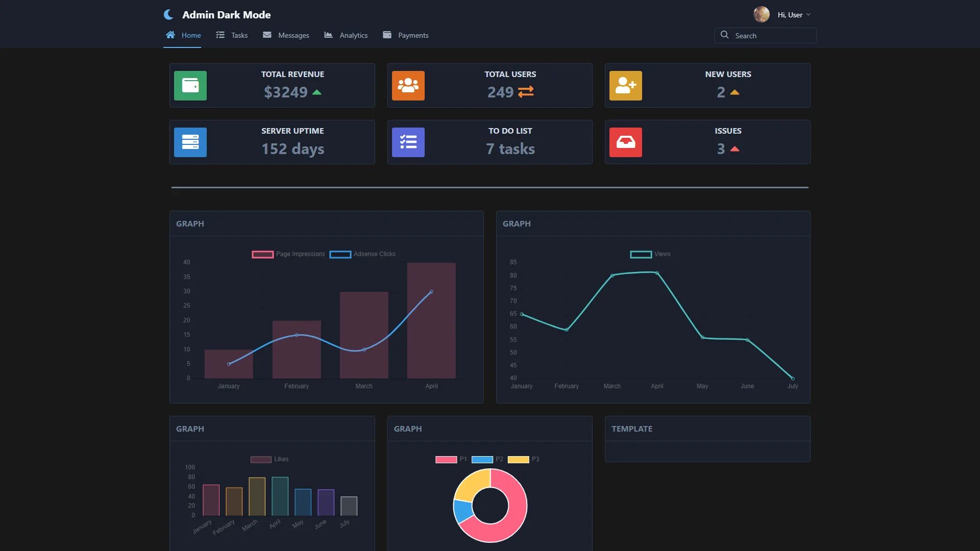
Task: Click the orange Total Users group icon
Action: pos(408,86)
